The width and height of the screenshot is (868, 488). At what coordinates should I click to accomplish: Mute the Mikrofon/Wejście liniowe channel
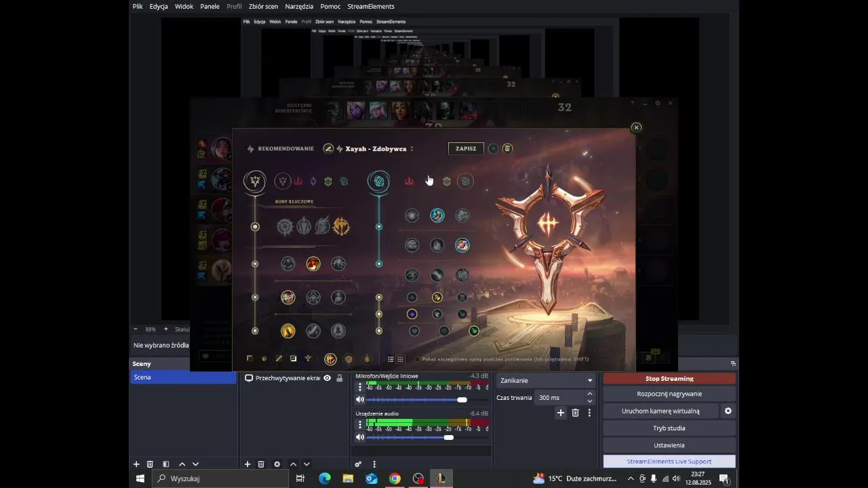point(360,400)
